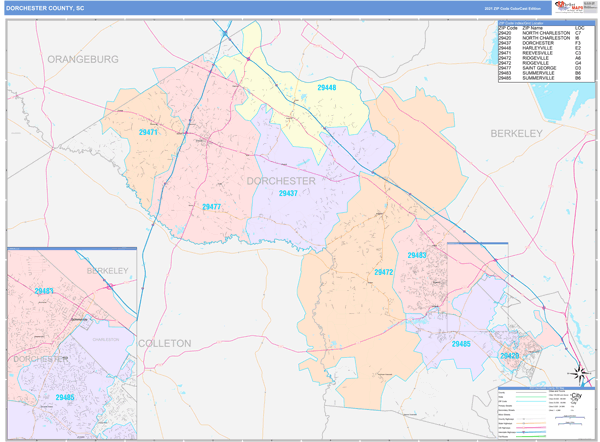Screen dimensions: 600x442
Task: Click the CHARLESTON label in the inset map
Action: (106, 339)
